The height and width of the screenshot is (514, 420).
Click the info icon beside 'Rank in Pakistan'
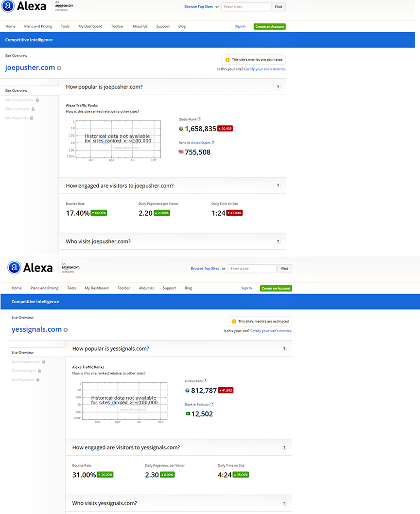tap(212, 404)
